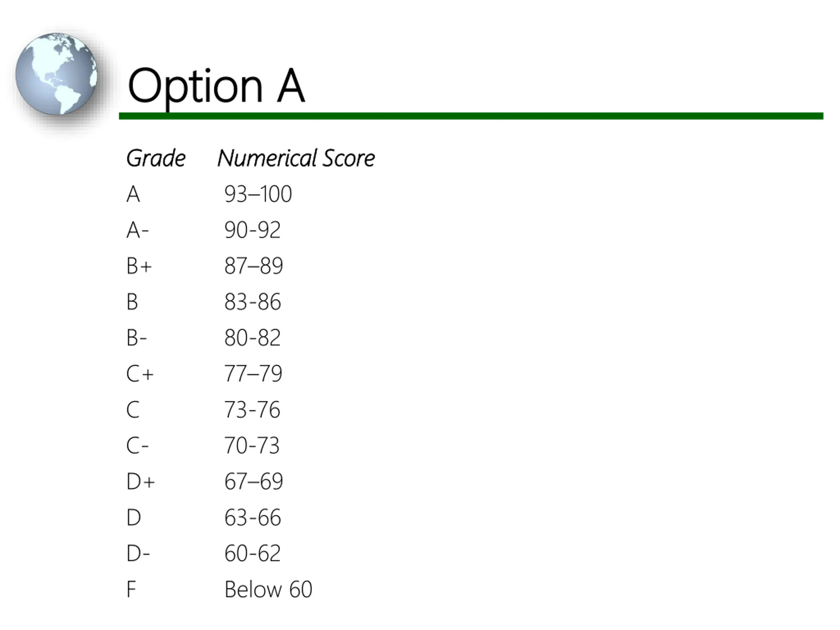This screenshot has width=840, height=630.
Task: Click the green divider line under the title
Action: point(471,116)
